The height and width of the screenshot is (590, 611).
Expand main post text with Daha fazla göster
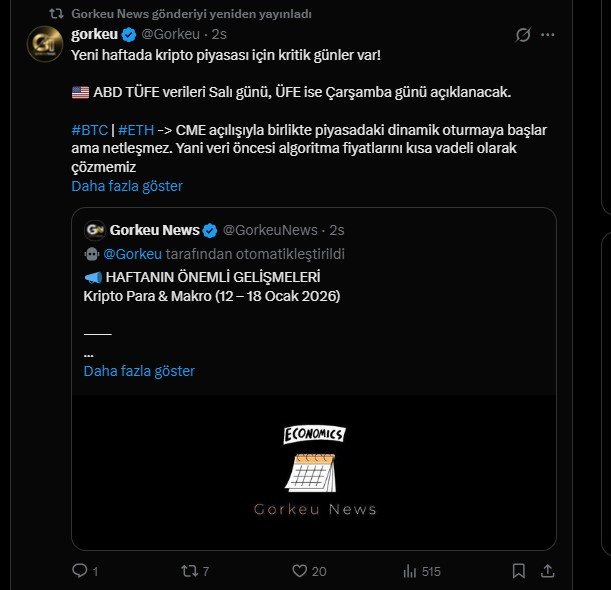point(127,186)
